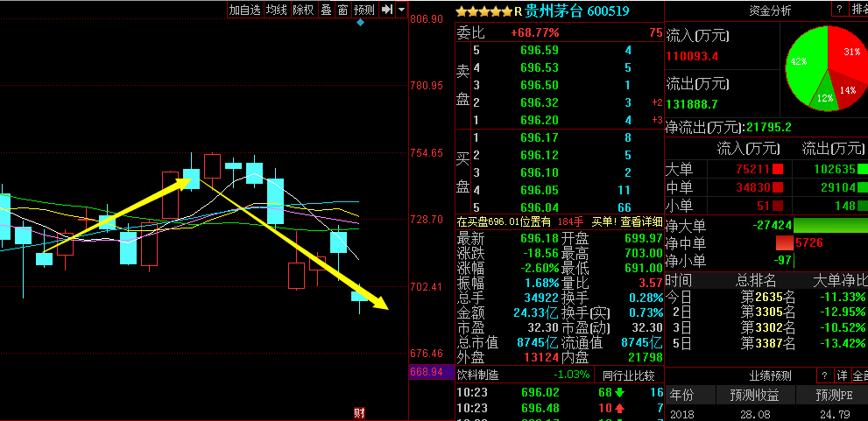Screen dimensions: 868x421
Task: Click the question mark help icon in 业绩预测
Action: pyautogui.click(x=825, y=375)
